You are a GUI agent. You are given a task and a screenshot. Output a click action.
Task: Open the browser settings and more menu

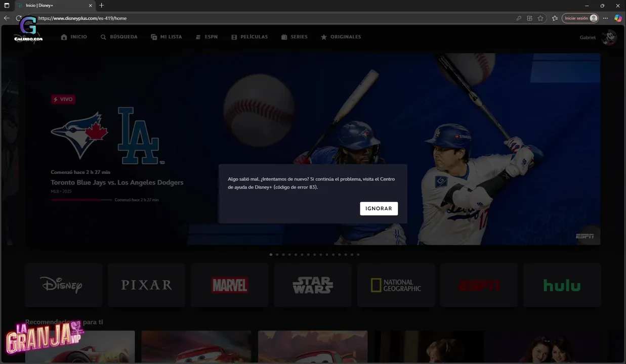pyautogui.click(x=605, y=18)
